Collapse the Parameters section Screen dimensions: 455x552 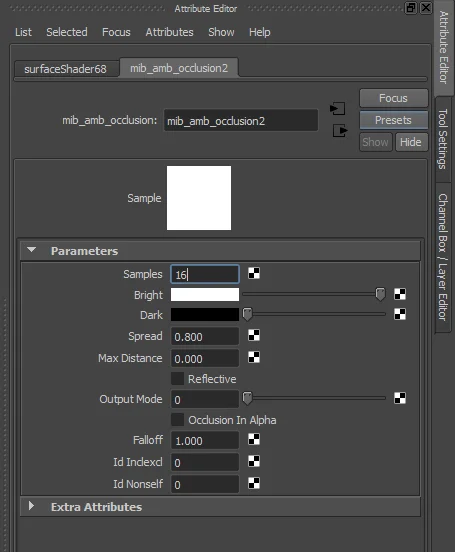pyautogui.click(x=32, y=250)
